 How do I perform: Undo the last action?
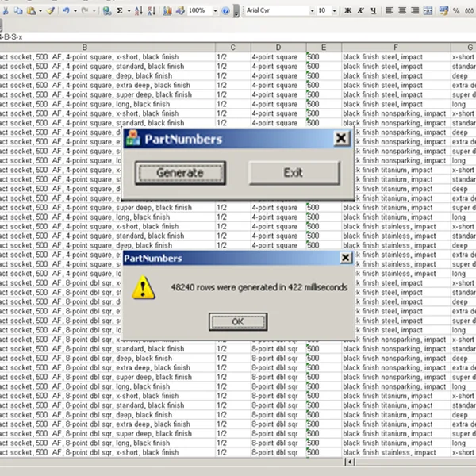point(66,11)
